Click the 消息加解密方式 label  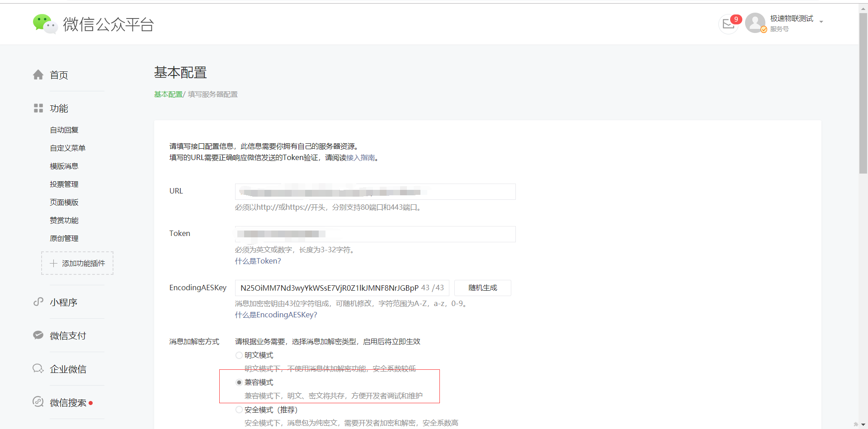[194, 342]
